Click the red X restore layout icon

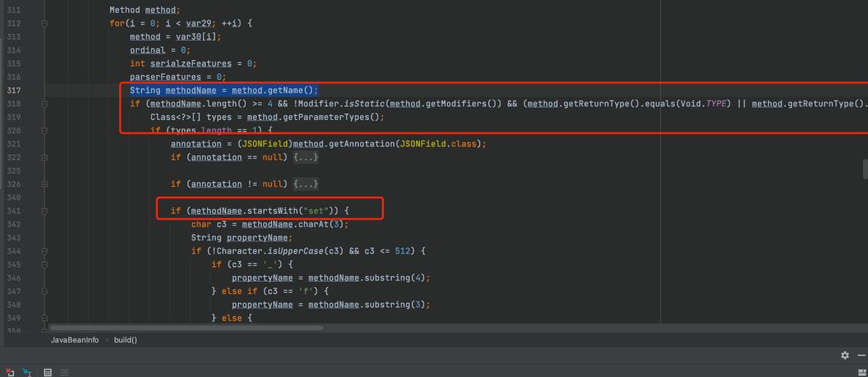pos(9,372)
